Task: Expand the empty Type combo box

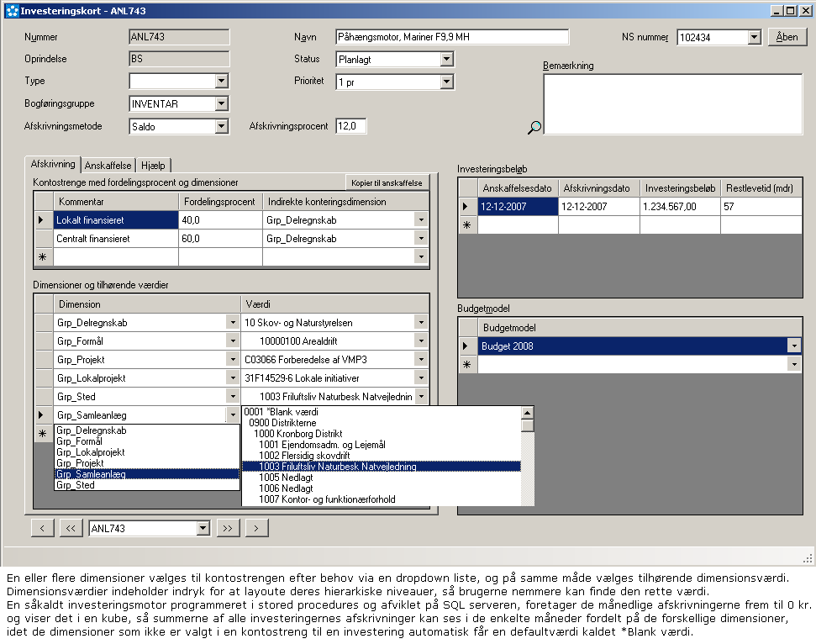Action: point(222,81)
